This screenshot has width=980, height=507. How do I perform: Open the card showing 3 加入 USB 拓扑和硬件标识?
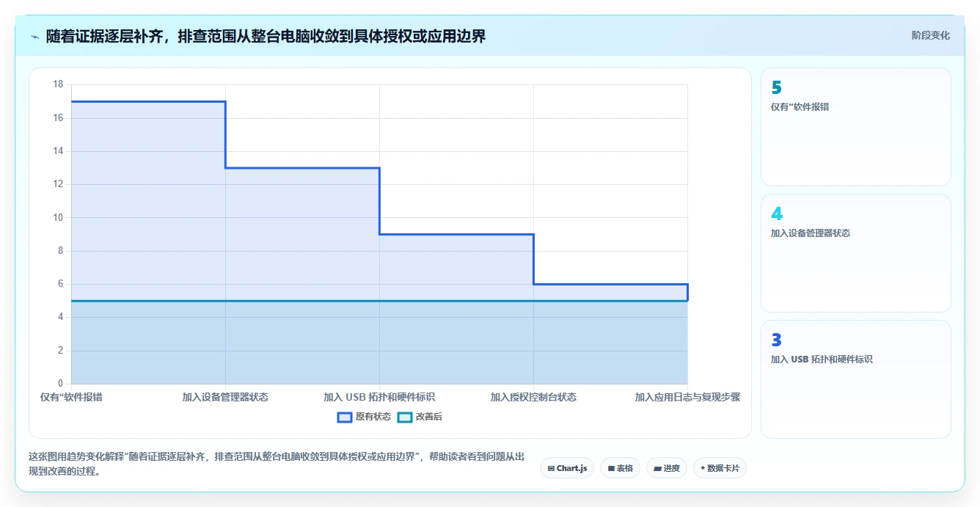point(856,379)
